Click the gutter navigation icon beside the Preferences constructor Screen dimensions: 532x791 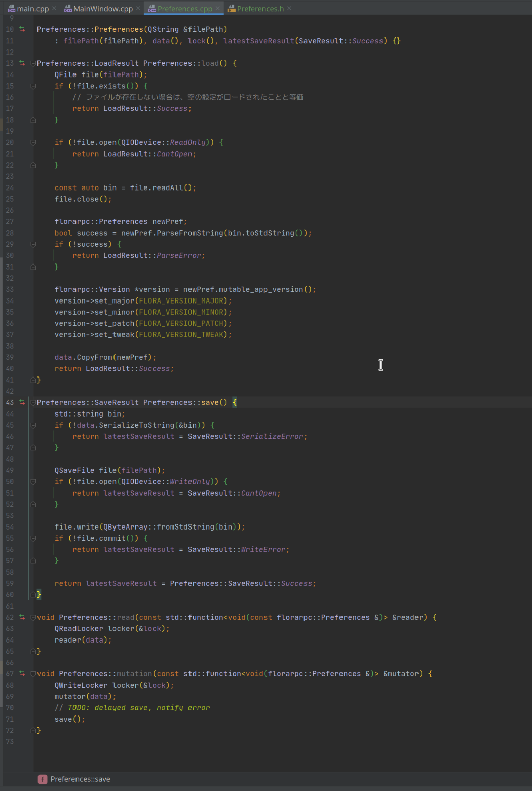pos(22,29)
